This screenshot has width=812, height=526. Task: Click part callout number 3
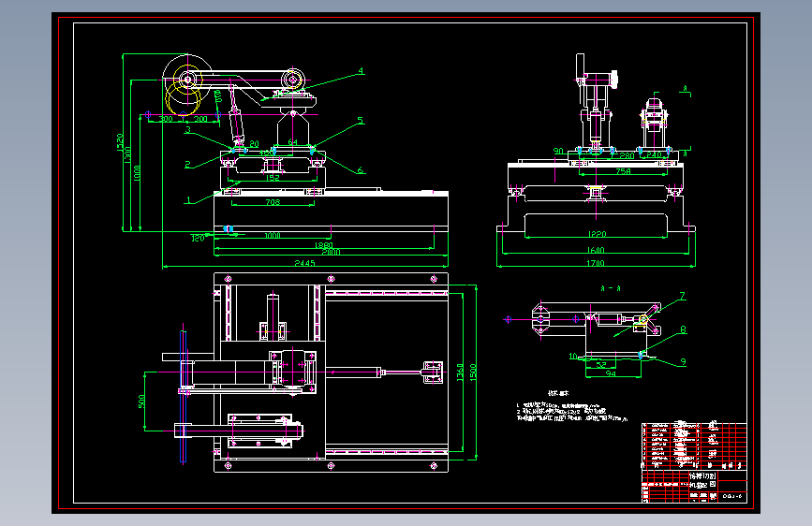tap(188, 130)
